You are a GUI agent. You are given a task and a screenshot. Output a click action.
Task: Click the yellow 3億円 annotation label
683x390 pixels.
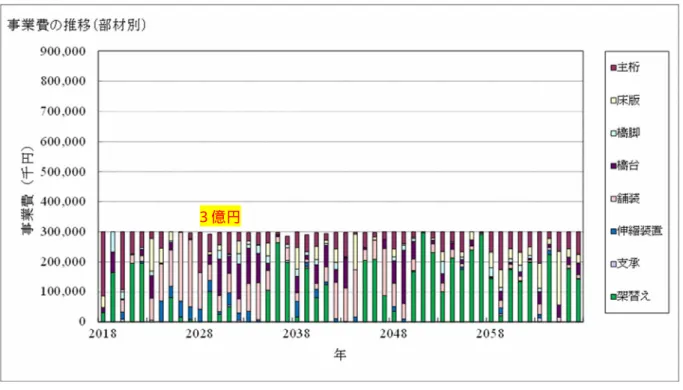tap(220, 216)
